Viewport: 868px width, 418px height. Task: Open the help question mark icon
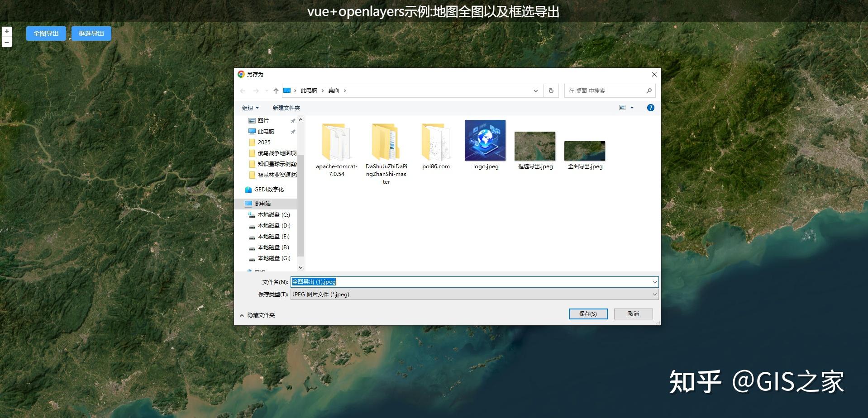coord(650,108)
